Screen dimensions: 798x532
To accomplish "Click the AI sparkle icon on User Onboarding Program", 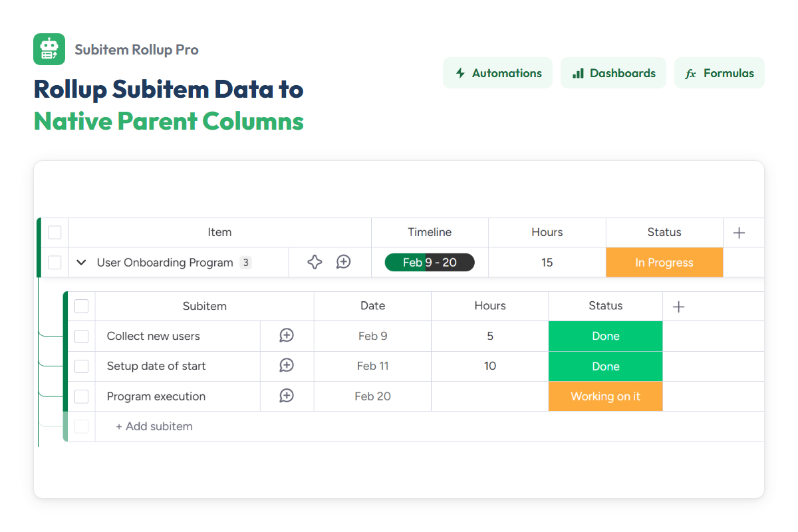I will [315, 262].
